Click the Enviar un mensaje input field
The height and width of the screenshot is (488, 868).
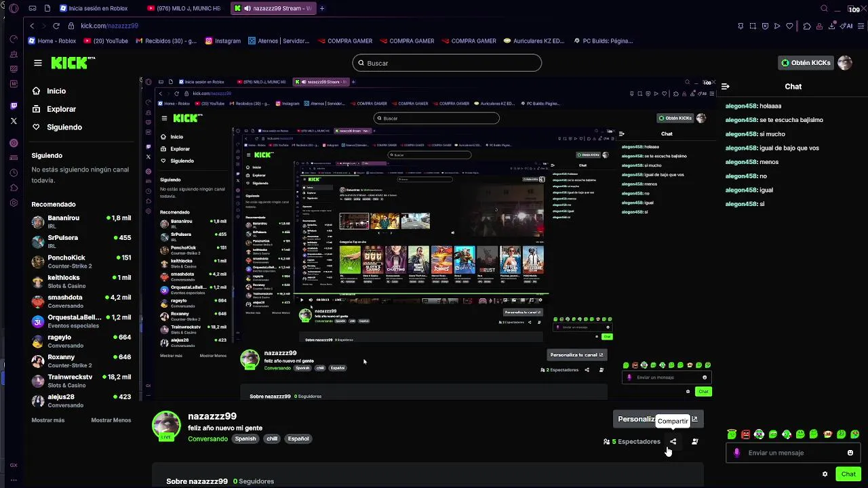point(793,453)
